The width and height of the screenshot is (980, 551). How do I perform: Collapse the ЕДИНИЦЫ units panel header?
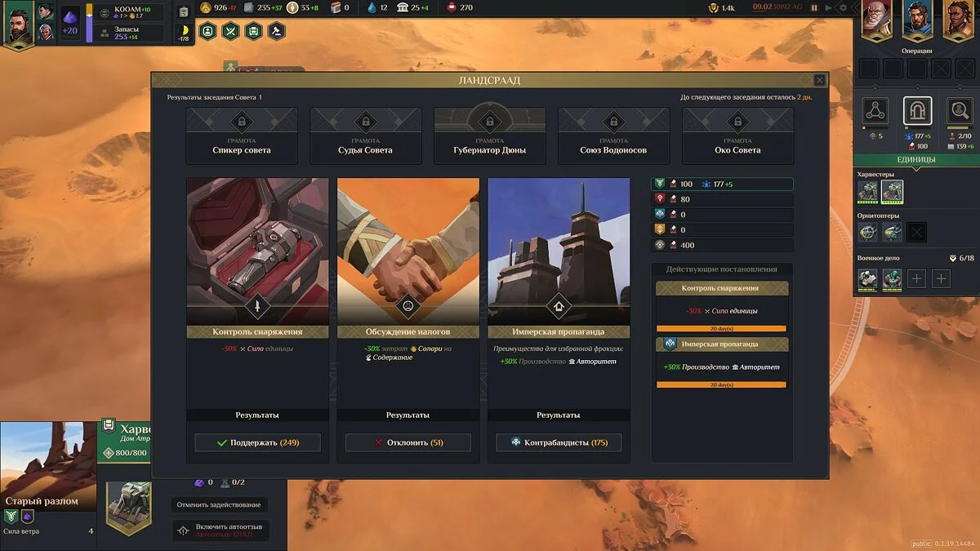916,159
